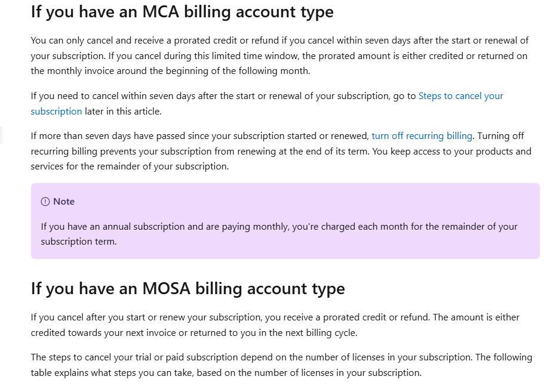
Task: Click the blue "subscription" link before "later in this article"
Action: pyautogui.click(x=56, y=112)
